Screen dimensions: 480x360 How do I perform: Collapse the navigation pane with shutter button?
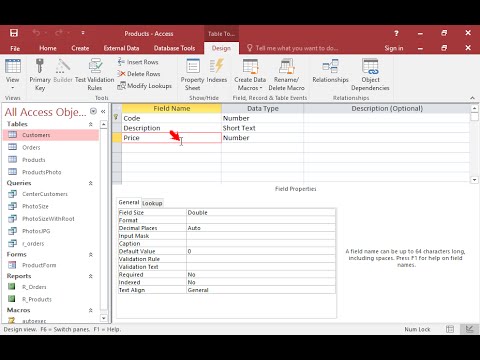[103, 111]
